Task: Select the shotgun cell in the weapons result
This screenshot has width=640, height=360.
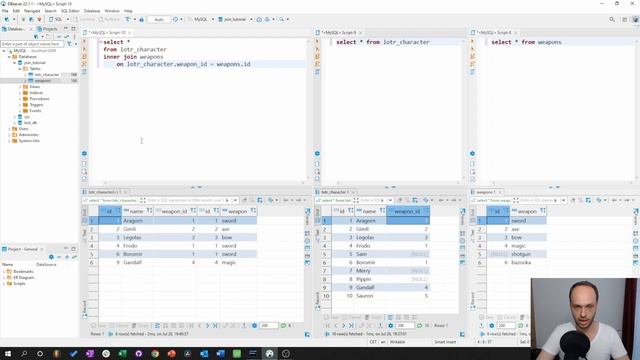Action: pos(528,254)
